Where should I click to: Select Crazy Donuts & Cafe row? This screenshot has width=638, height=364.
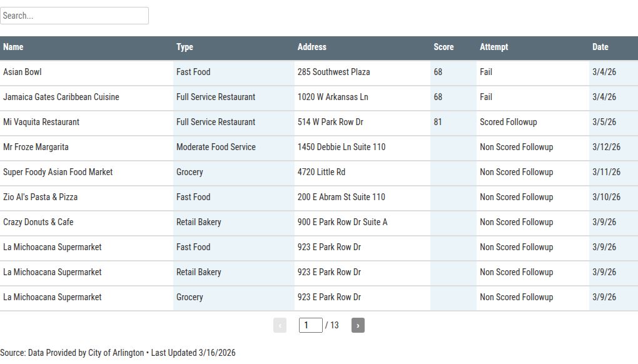pyautogui.click(x=38, y=222)
